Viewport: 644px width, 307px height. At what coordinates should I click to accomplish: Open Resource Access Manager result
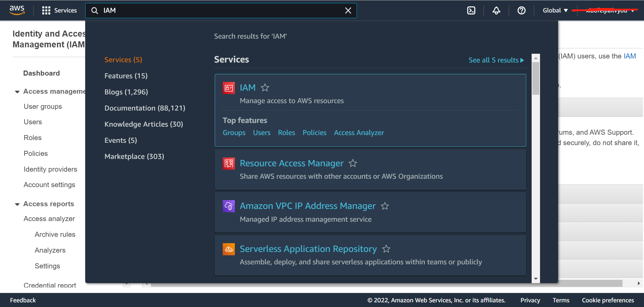click(x=291, y=163)
